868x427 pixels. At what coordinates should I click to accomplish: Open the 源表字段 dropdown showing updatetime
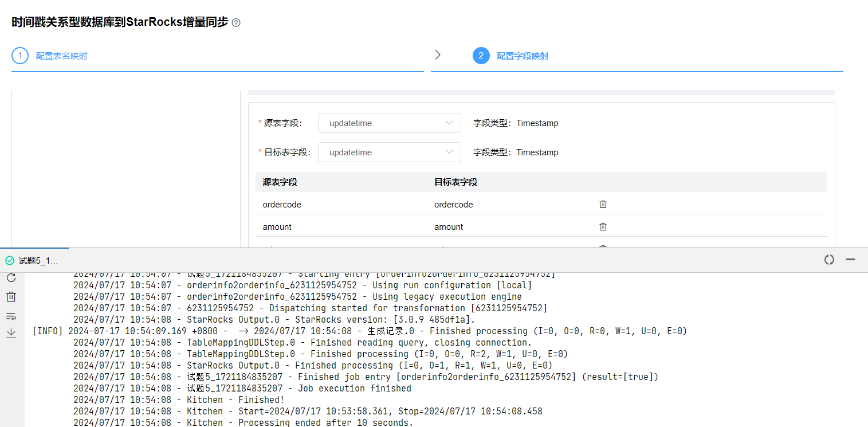389,123
